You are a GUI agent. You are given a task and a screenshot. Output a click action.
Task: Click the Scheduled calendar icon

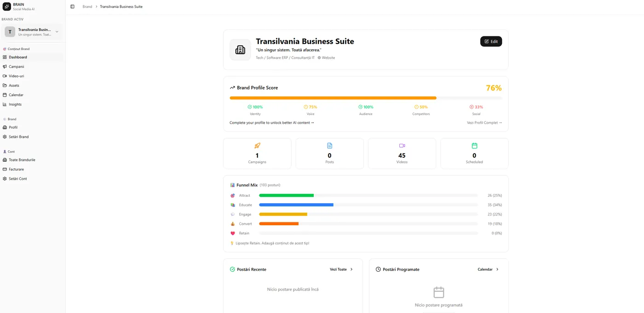[474, 146]
